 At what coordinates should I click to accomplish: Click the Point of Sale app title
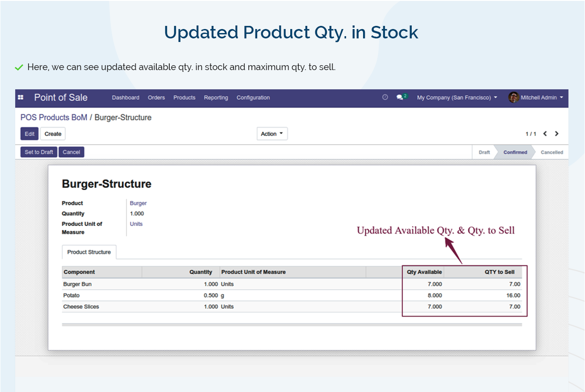coord(61,97)
